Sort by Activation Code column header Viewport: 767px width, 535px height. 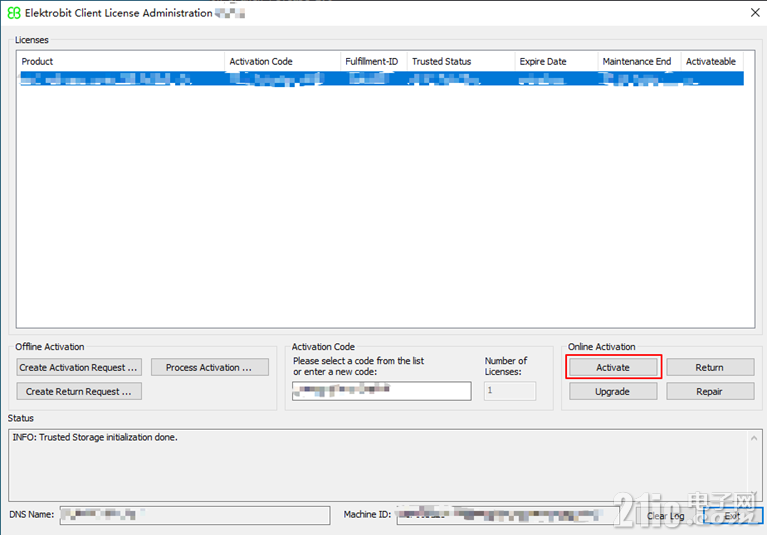click(282, 62)
